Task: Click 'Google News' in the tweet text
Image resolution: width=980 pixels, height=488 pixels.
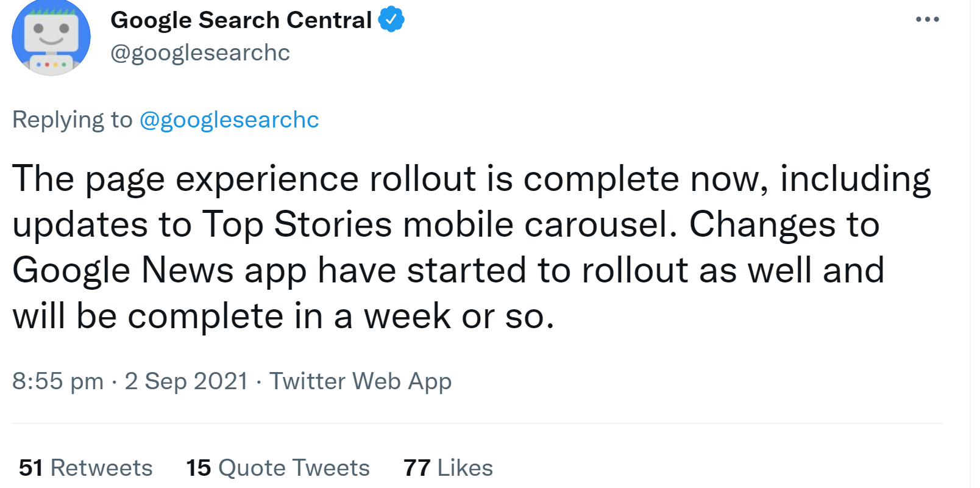Action: click(x=123, y=270)
